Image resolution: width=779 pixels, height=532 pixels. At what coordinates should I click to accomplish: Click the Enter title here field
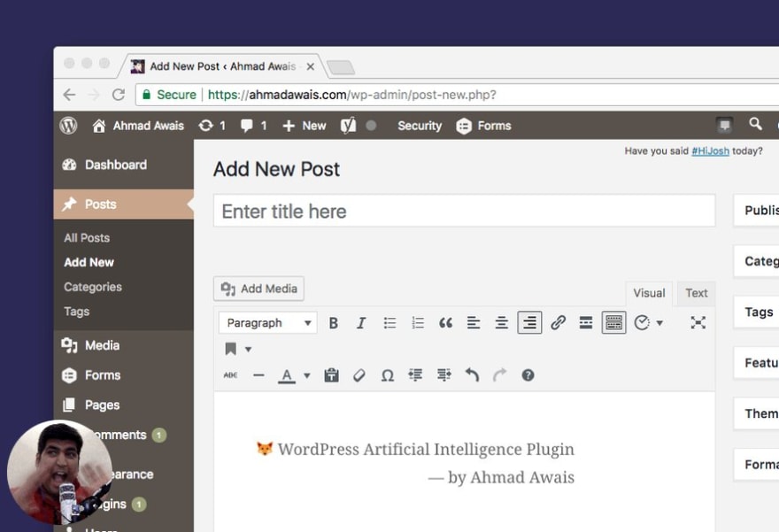click(x=464, y=211)
